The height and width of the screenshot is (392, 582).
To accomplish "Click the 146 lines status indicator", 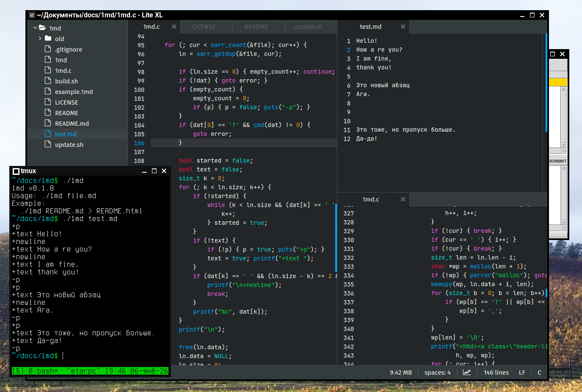I will coord(496,373).
